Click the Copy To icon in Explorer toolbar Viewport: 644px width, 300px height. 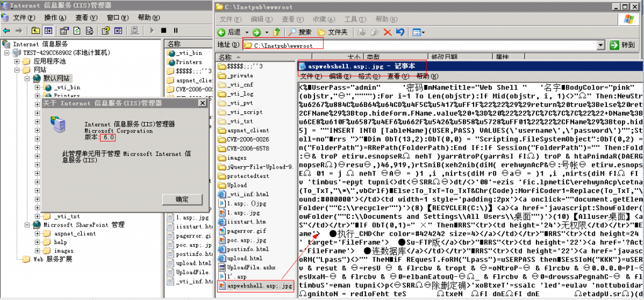(x=374, y=32)
